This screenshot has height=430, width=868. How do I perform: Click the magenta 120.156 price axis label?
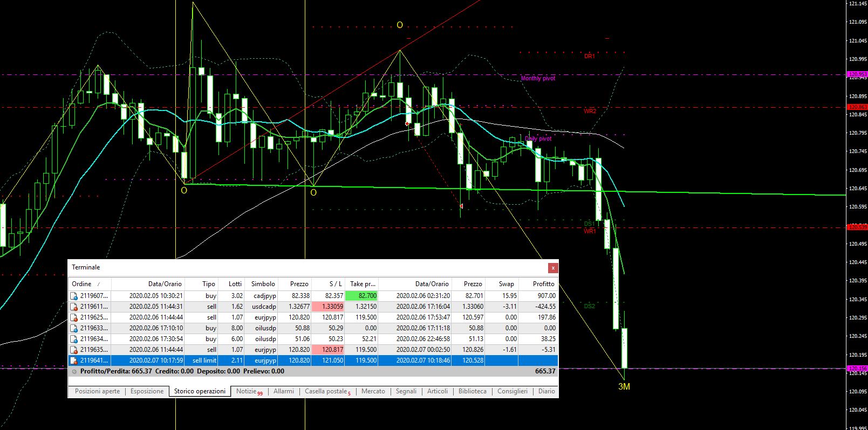[x=857, y=369]
